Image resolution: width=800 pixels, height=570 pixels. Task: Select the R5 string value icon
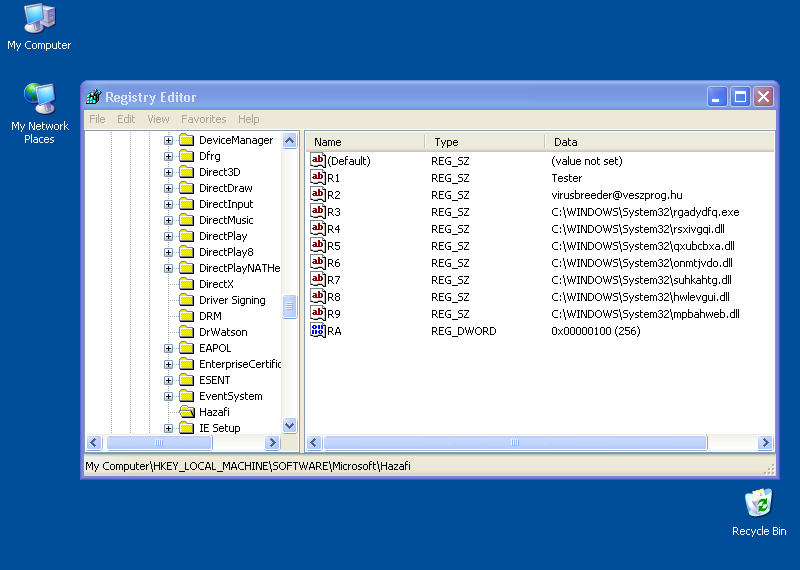[317, 245]
